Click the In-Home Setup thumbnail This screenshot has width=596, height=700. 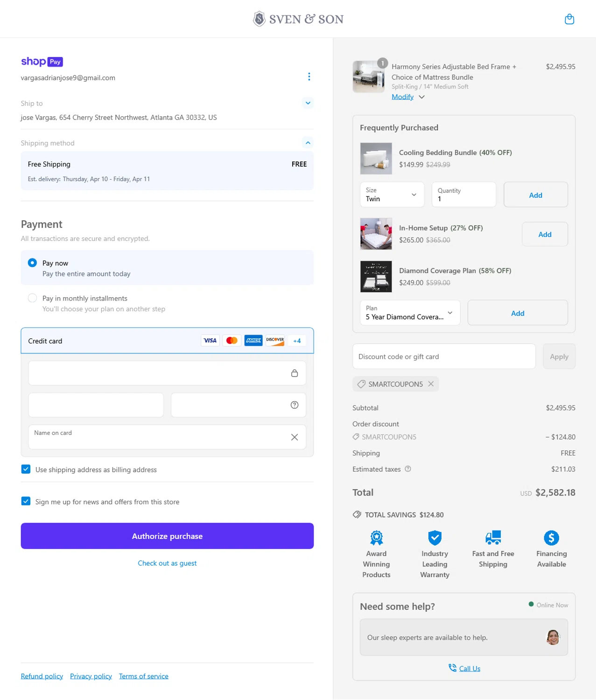point(376,234)
